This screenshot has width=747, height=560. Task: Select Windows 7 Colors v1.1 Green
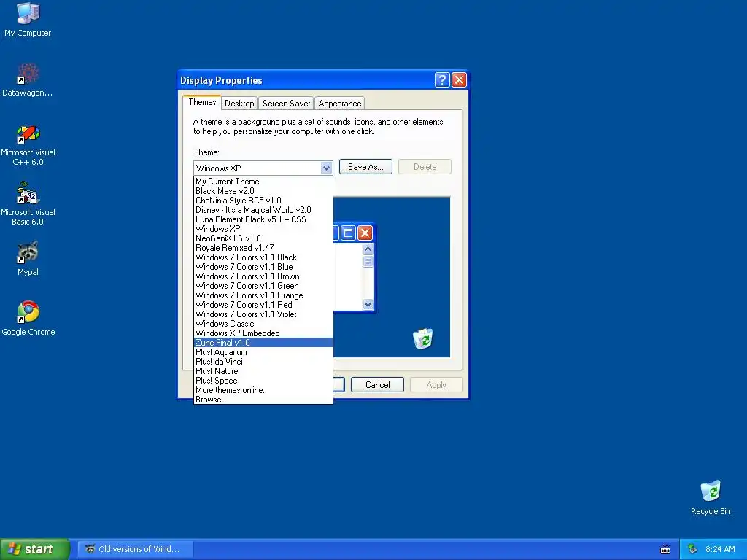(x=263, y=286)
